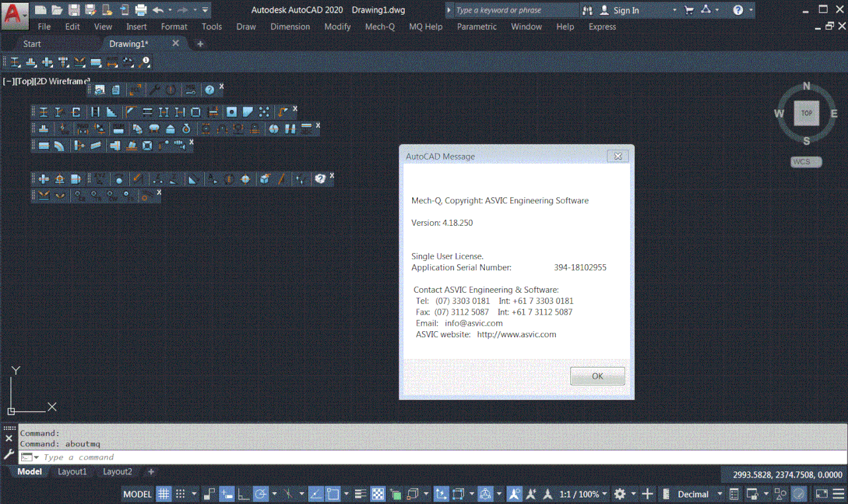Open the Autodesk App Store cart icon

(x=689, y=10)
